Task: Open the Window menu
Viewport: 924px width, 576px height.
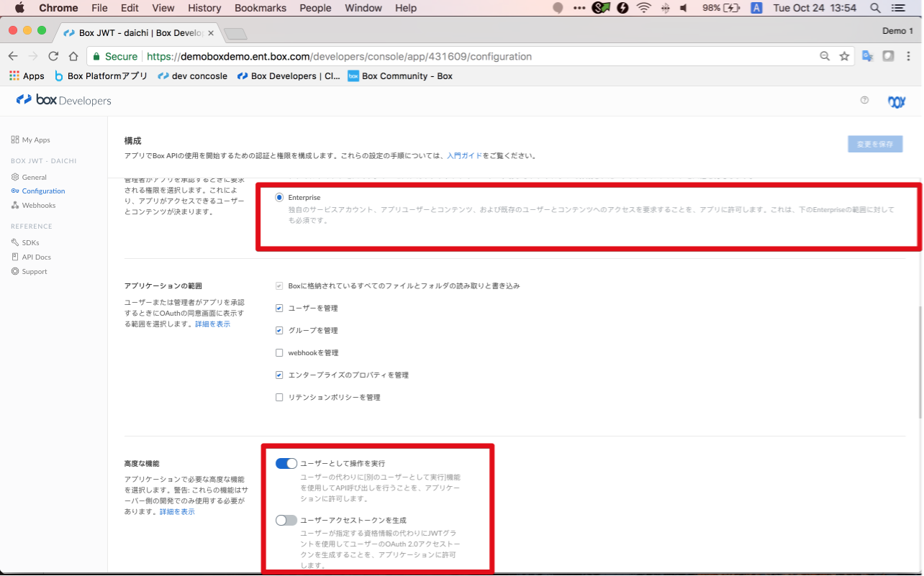Action: pyautogui.click(x=363, y=8)
